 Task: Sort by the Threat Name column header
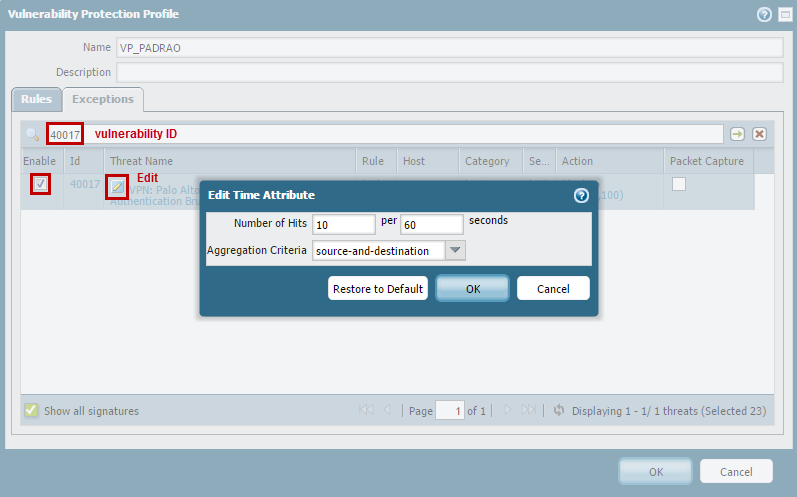point(141,161)
